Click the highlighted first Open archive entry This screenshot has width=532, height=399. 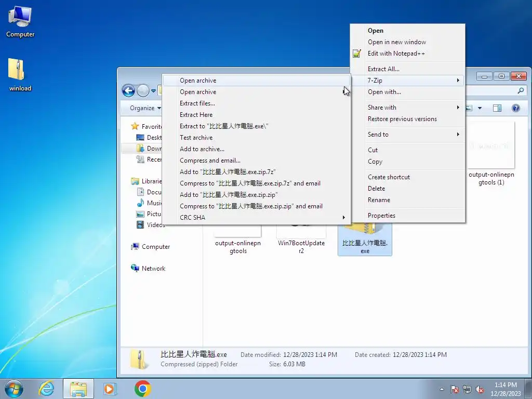click(x=256, y=81)
